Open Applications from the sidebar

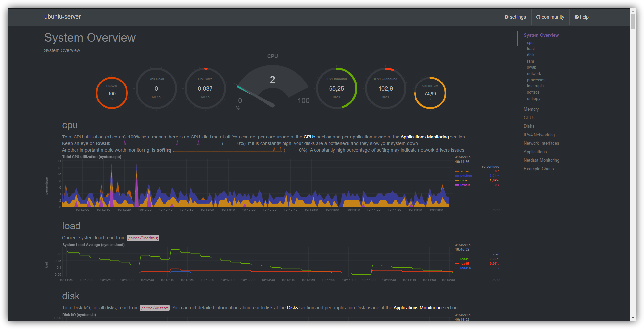click(x=535, y=152)
